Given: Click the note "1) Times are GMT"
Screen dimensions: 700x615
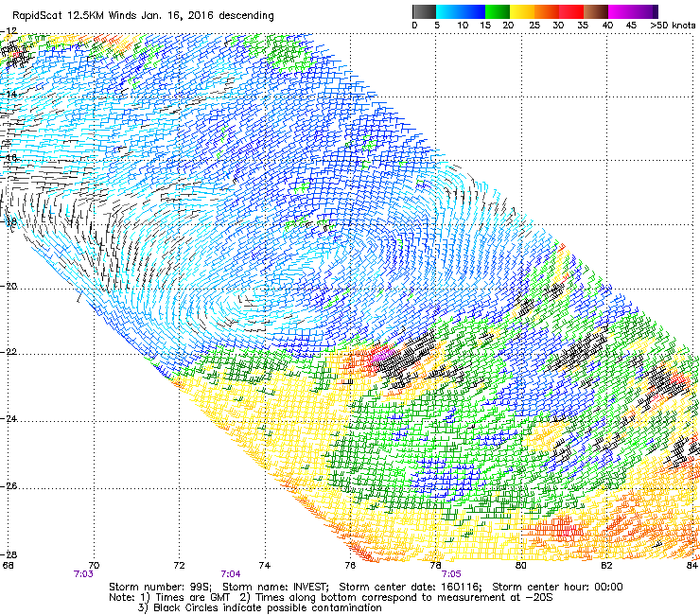Looking at the screenshot, I should [185, 598].
